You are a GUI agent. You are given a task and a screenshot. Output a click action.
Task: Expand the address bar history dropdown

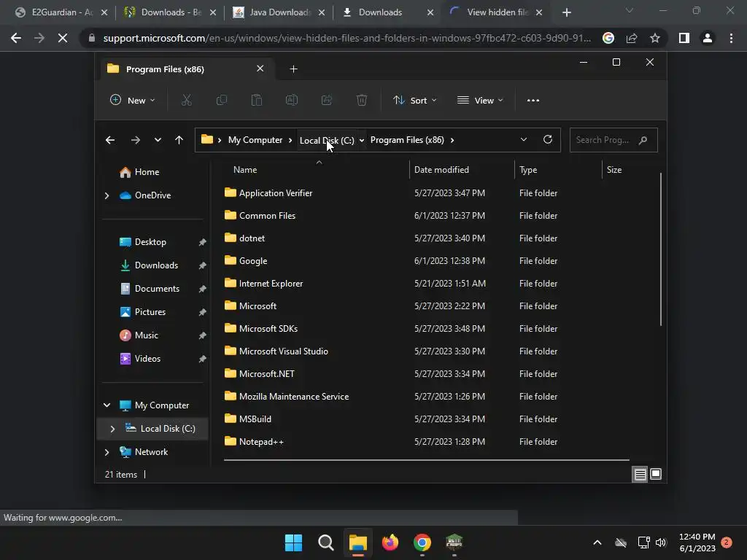524,139
